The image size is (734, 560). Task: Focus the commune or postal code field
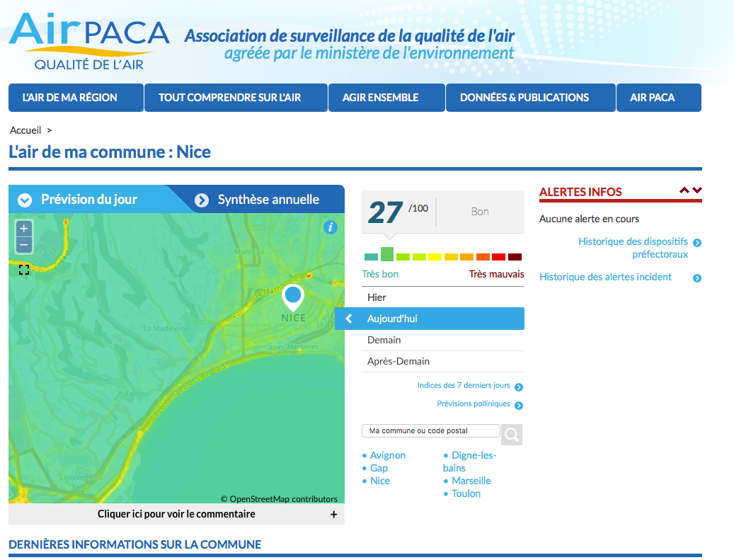click(x=430, y=431)
